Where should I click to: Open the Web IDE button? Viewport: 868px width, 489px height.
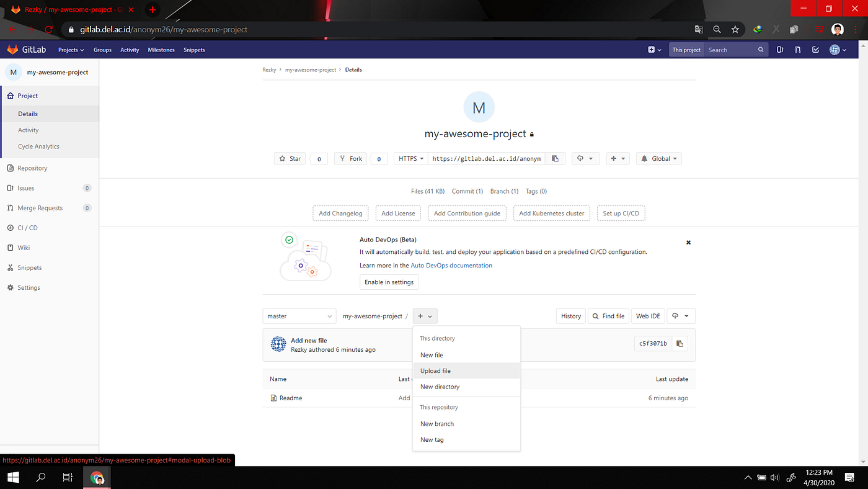[648, 316]
